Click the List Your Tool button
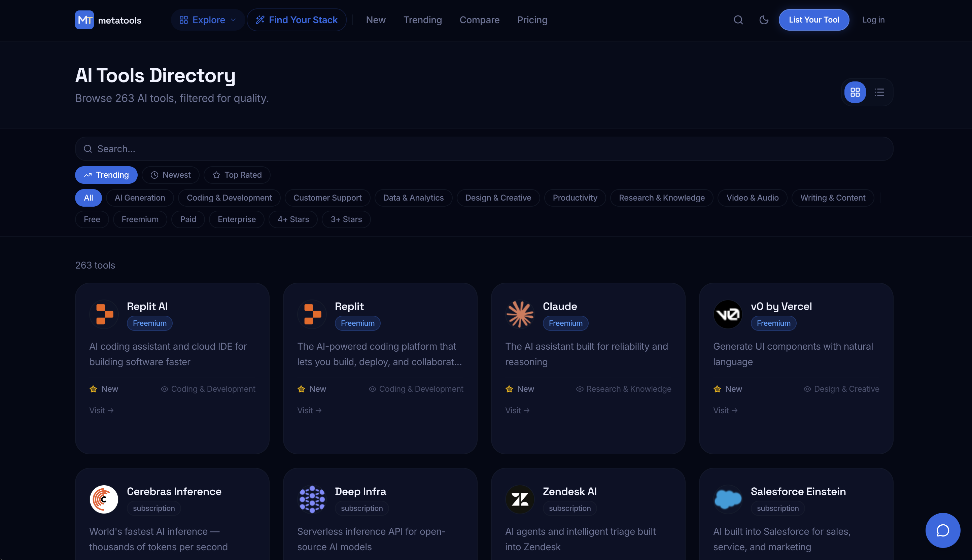This screenshot has width=972, height=560. [813, 20]
